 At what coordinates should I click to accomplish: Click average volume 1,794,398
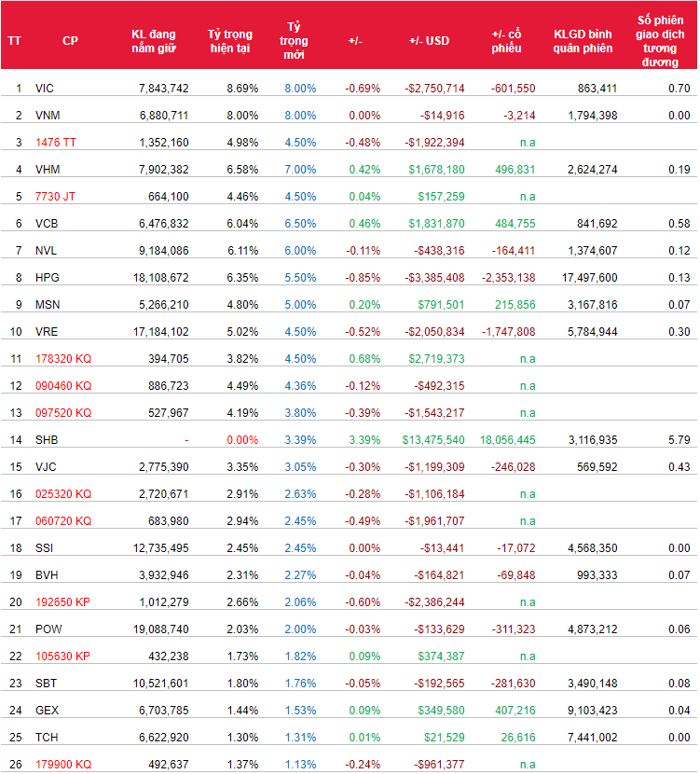click(x=593, y=116)
